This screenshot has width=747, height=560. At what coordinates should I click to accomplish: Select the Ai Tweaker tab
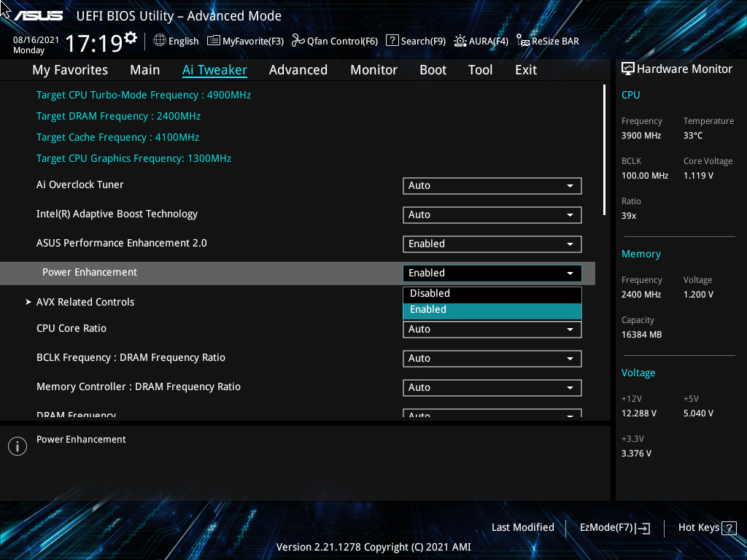click(214, 70)
